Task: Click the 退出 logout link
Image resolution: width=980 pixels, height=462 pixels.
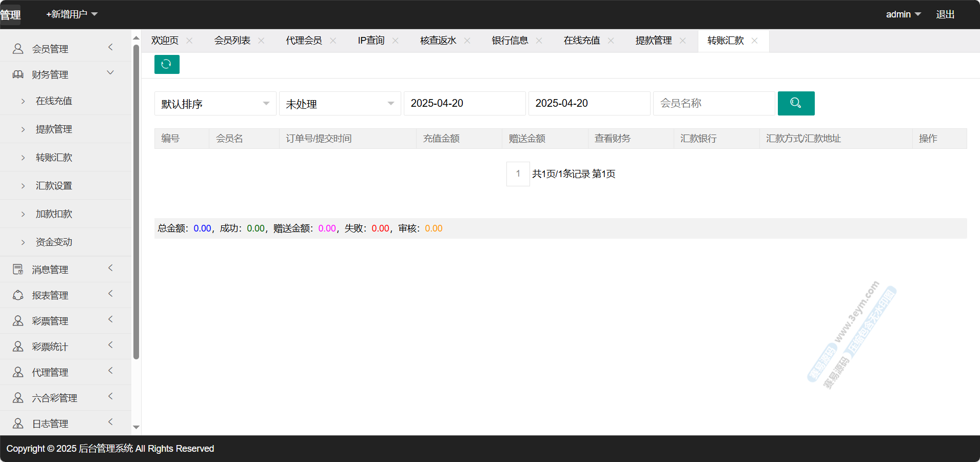Action: coord(945,14)
